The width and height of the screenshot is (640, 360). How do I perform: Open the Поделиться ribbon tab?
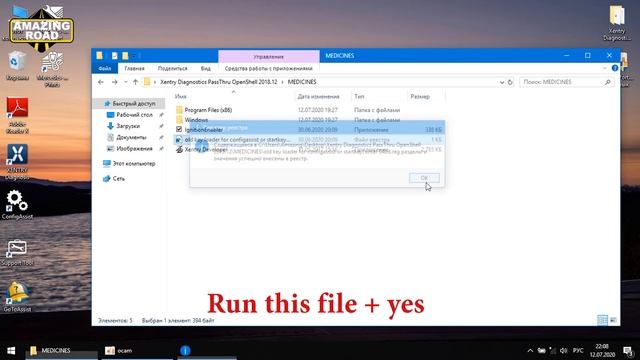pos(172,68)
